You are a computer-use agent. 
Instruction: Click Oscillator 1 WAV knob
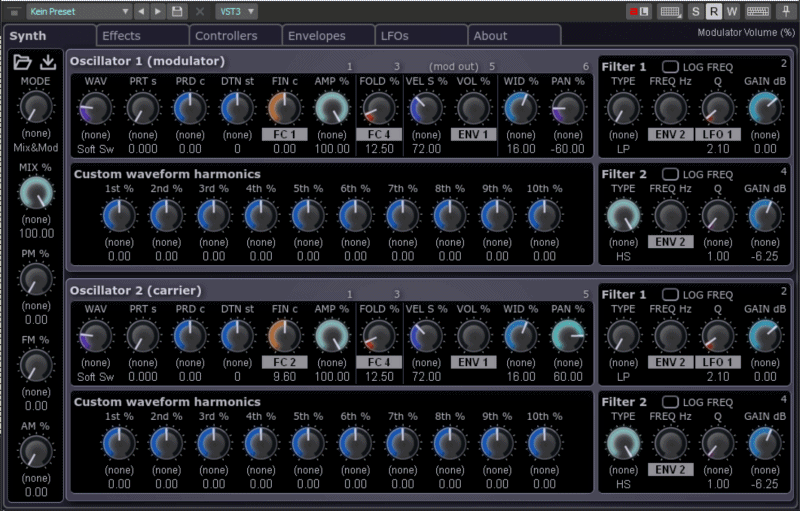point(95,109)
